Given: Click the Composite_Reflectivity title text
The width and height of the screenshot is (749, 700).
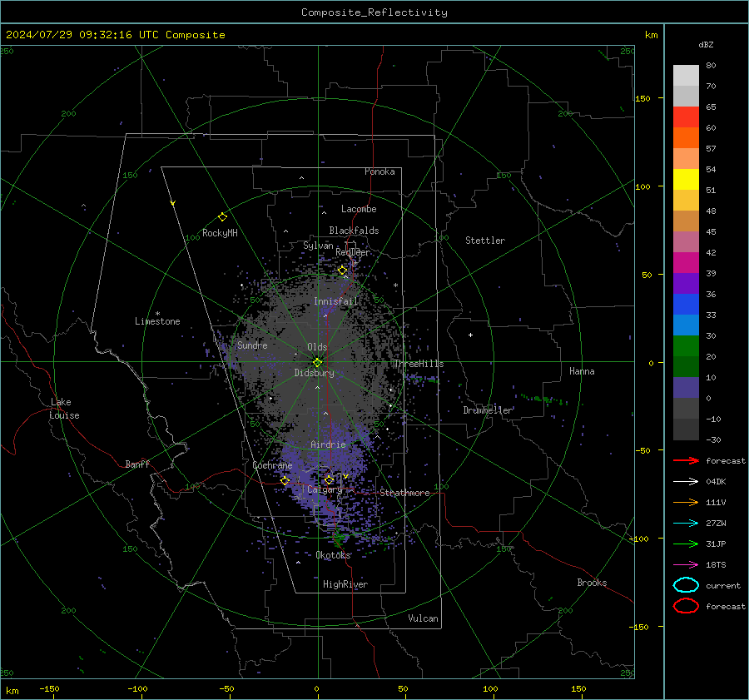Looking at the screenshot, I should (x=374, y=12).
